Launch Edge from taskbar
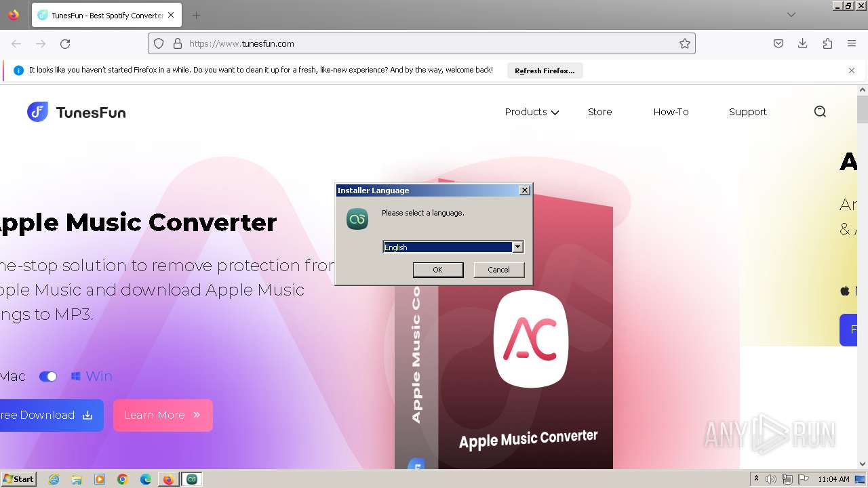868x488 pixels. 146,479
